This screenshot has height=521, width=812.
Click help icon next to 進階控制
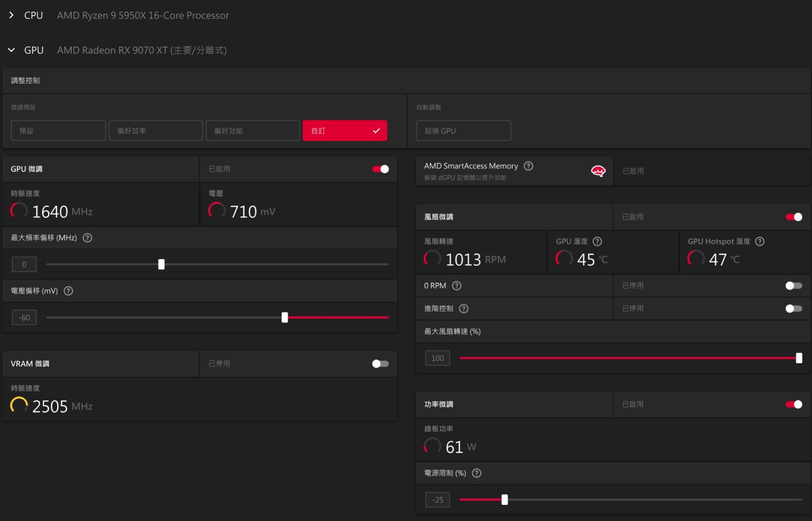[x=464, y=309]
